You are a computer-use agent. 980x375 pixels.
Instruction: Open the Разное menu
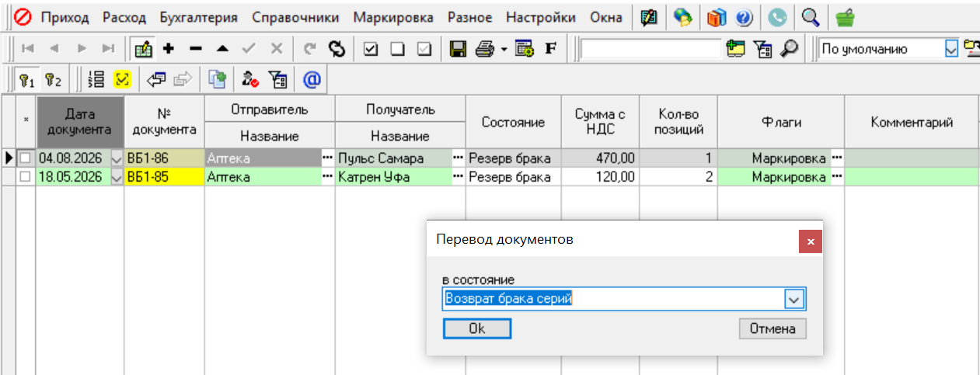pos(469,17)
